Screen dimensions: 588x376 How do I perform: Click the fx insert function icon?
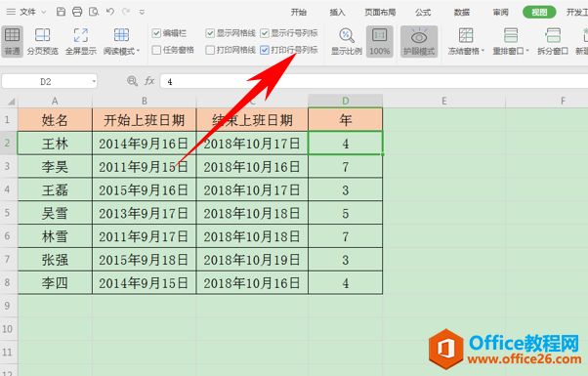pos(149,81)
